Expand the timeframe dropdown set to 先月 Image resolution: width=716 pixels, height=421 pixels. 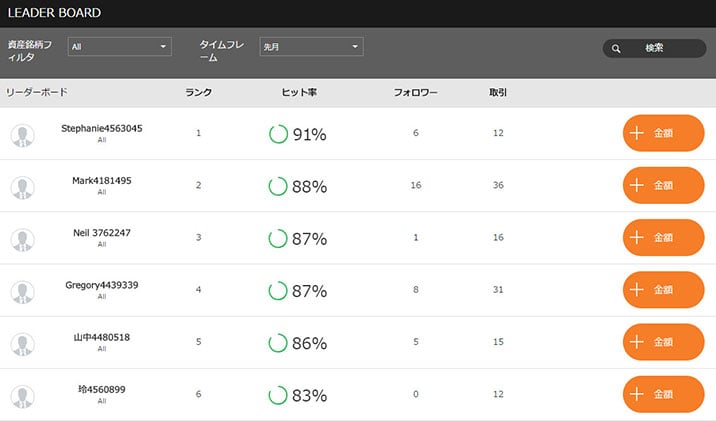click(x=311, y=47)
